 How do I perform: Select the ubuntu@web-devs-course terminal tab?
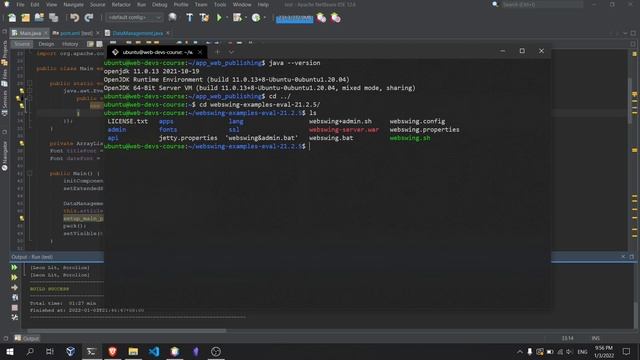tap(157, 52)
